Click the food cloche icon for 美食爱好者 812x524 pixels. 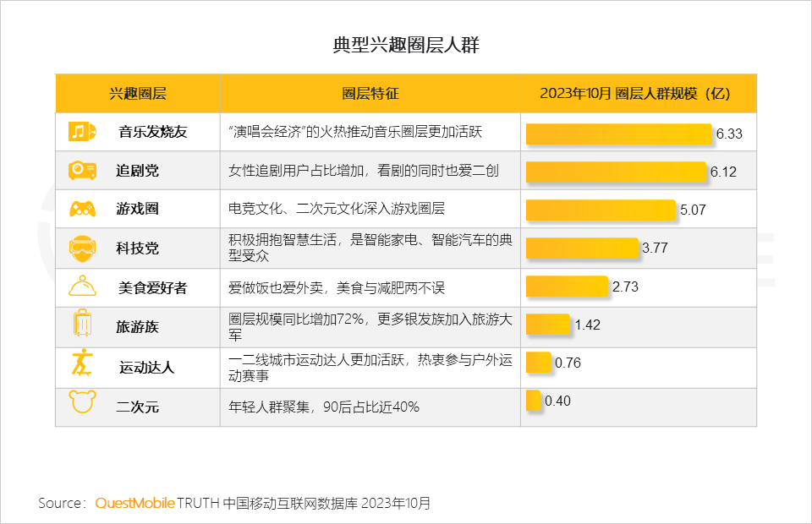click(x=81, y=287)
